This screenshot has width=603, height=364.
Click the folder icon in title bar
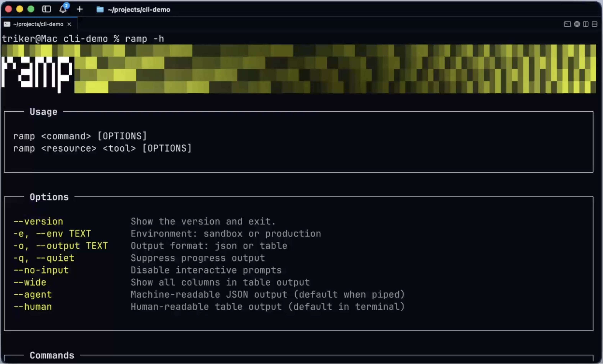(100, 10)
